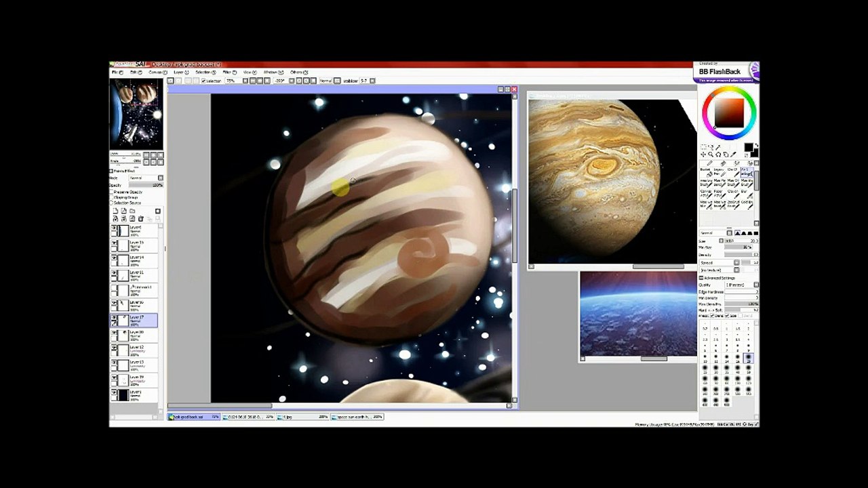Viewport: 868px width, 488px height.
Task: Select the last brush edge shape icon
Action: tap(756, 233)
